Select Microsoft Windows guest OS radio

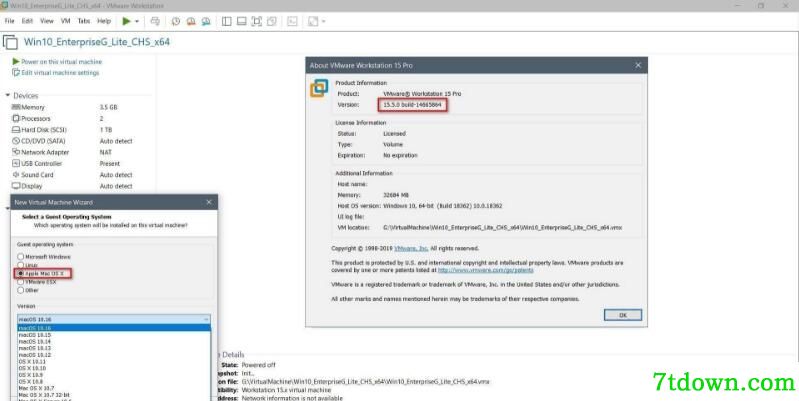[x=21, y=257]
